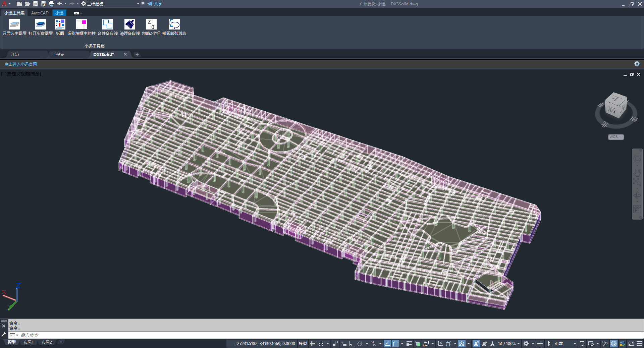The height and width of the screenshot is (348, 644).
Task: Click the 清理多段线 tool icon
Action: 130,24
